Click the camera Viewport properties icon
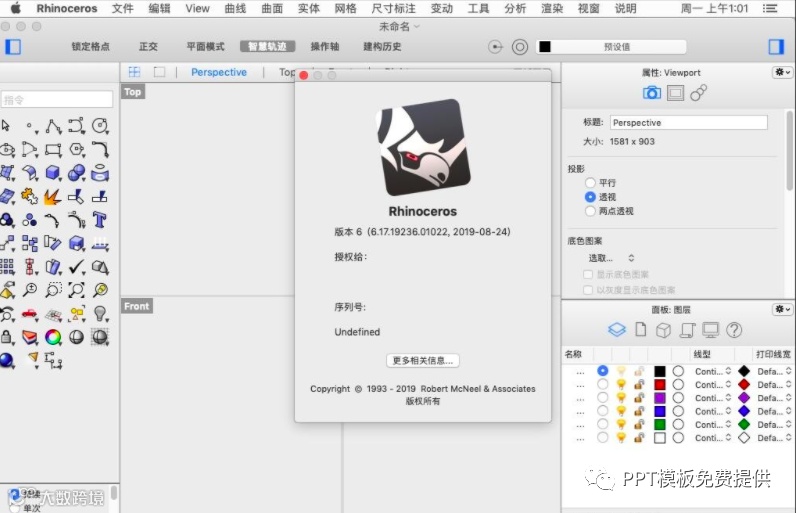Screen dimensions: 796x513 [x=652, y=93]
